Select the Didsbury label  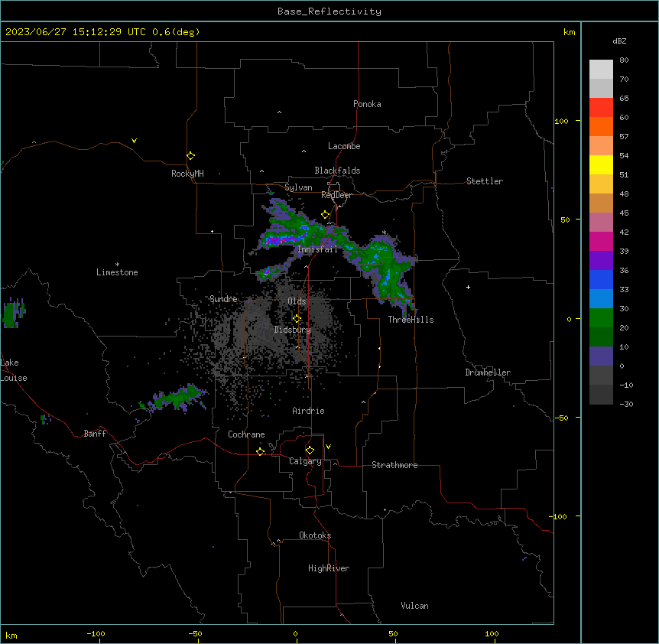(293, 330)
